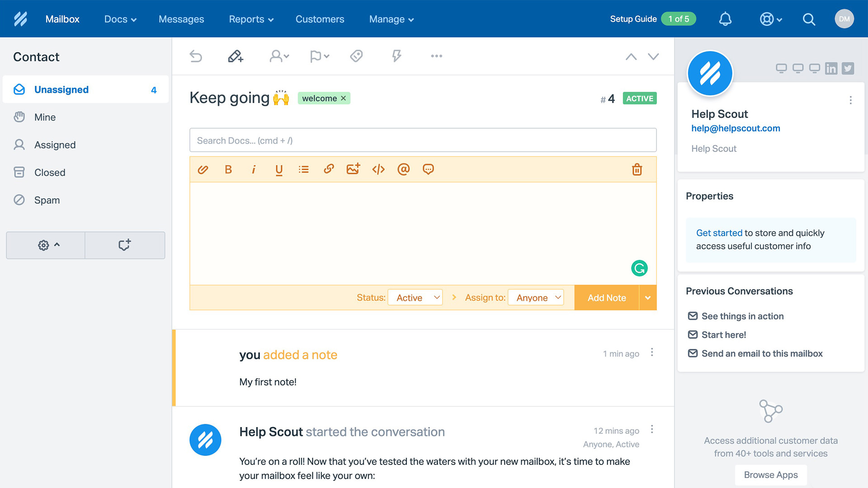The height and width of the screenshot is (488, 868).
Task: Click the help@helpscout.com email link
Action: pyautogui.click(x=736, y=128)
